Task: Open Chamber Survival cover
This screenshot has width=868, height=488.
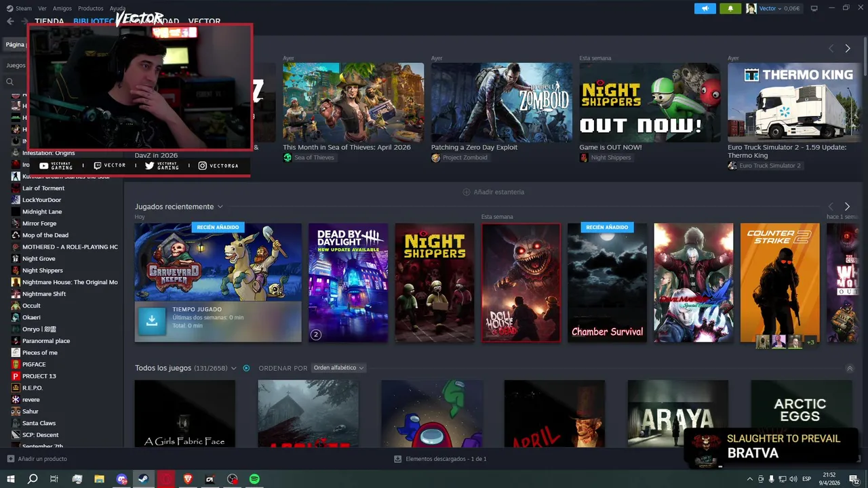Action: click(x=607, y=282)
